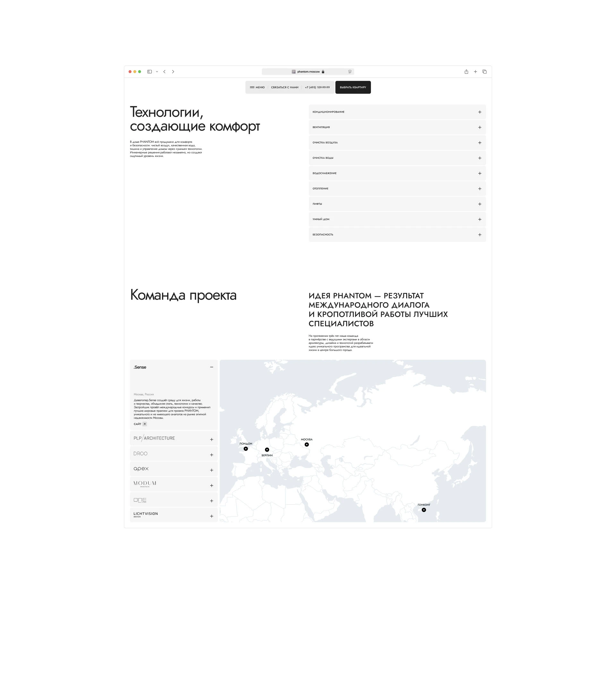616x689 pixels.
Task: Click the reader mode icon in address bar
Action: coord(350,72)
